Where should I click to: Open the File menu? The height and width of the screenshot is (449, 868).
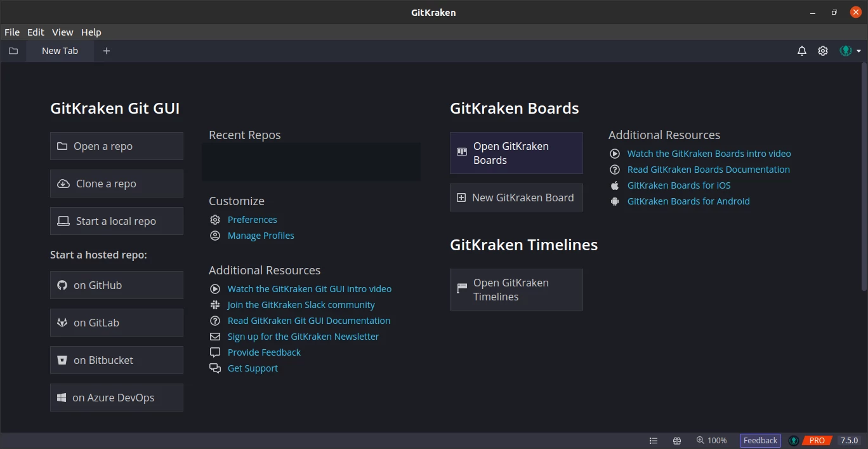tap(12, 32)
